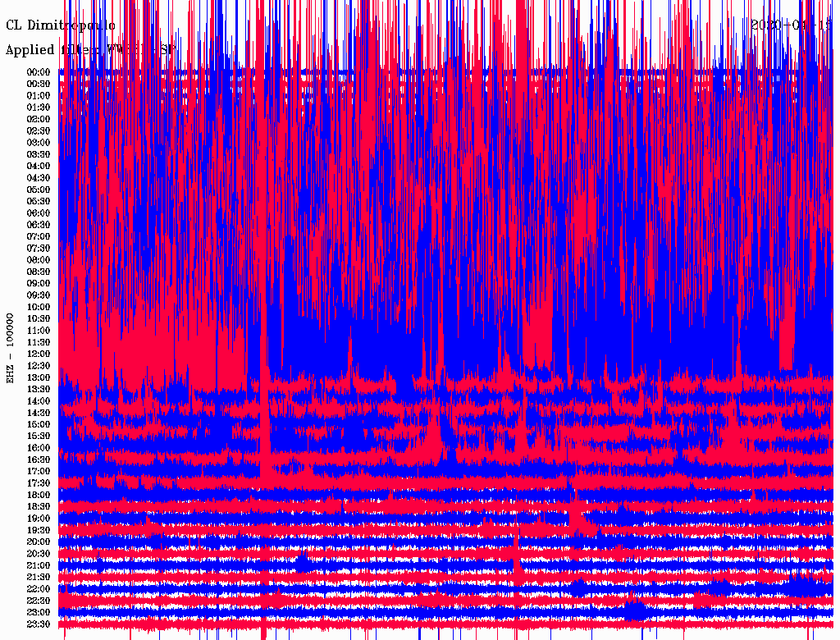Viewport: 840px width, 640px height.
Task: Select the 15:30 row label
Action: [39, 437]
